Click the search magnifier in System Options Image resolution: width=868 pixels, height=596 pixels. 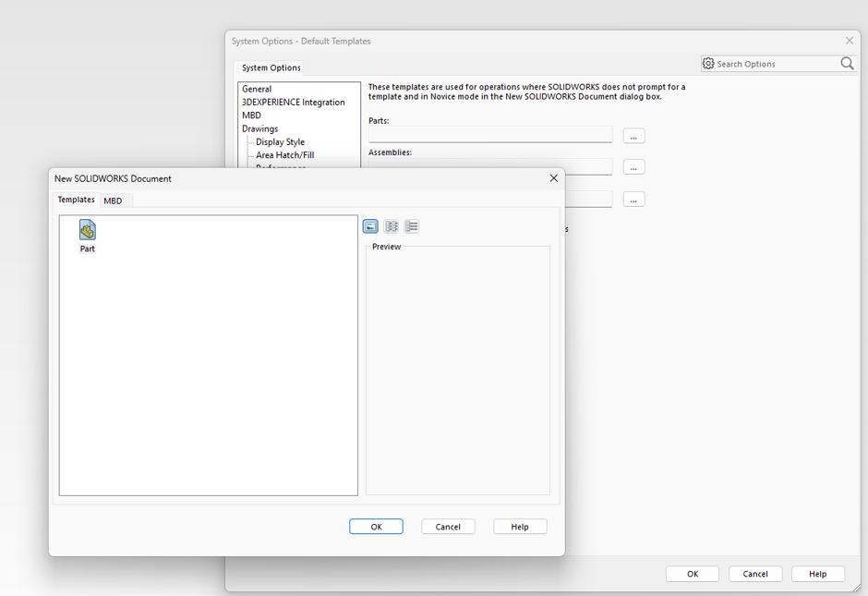pyautogui.click(x=847, y=64)
